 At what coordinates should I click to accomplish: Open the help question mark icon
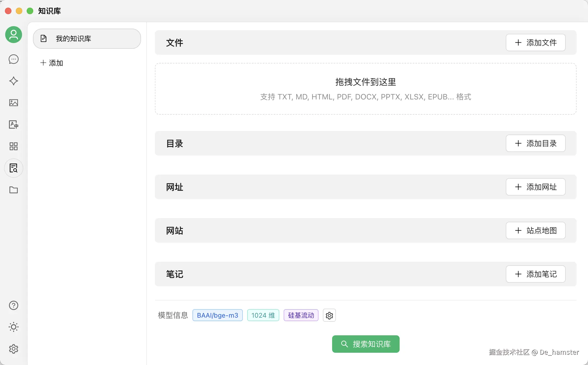14,305
